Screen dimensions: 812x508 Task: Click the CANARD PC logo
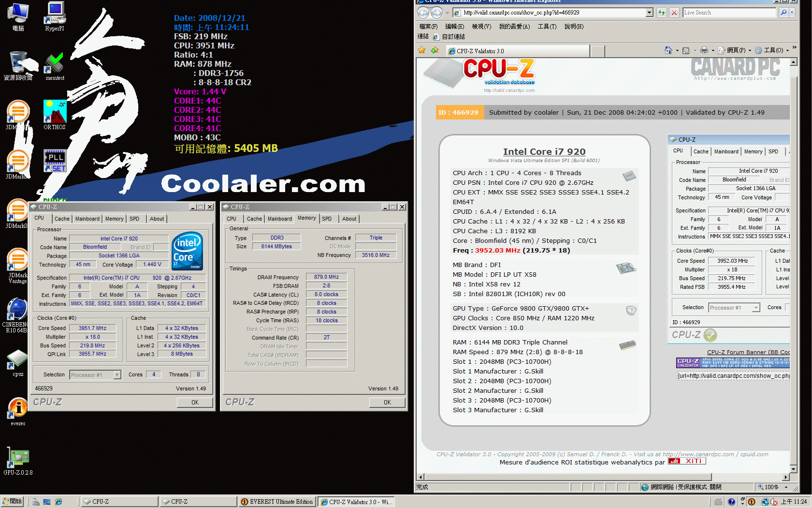735,69
